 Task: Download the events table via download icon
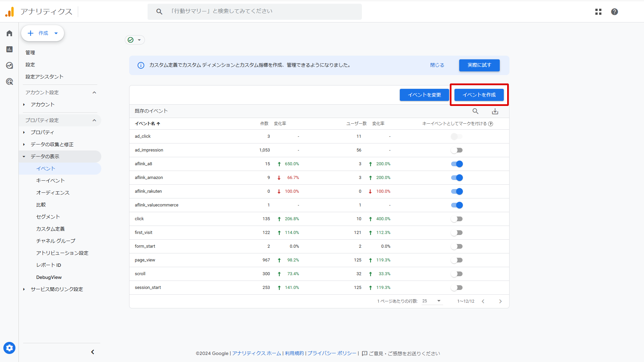495,111
